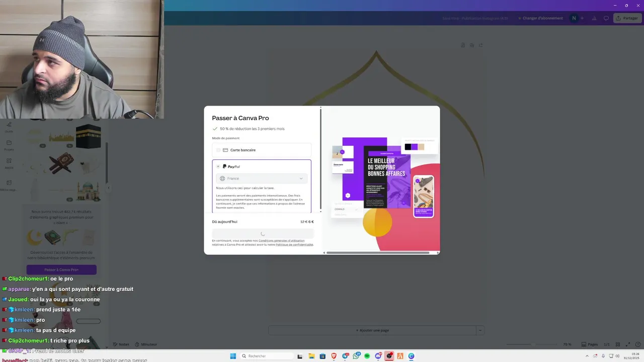
Task: Select the Kaaba graphic element
Action: coord(89,136)
